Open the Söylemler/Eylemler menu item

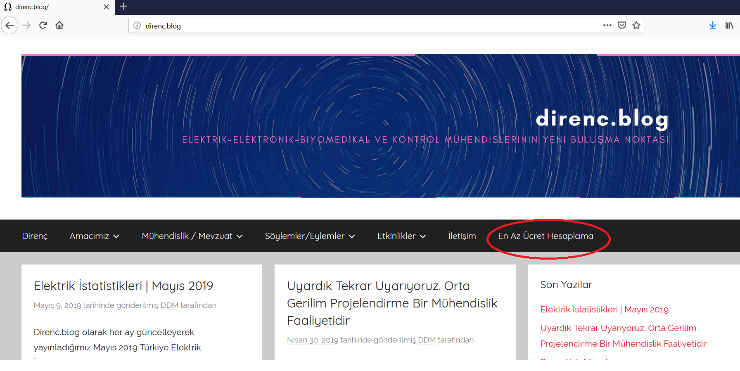pyautogui.click(x=304, y=236)
